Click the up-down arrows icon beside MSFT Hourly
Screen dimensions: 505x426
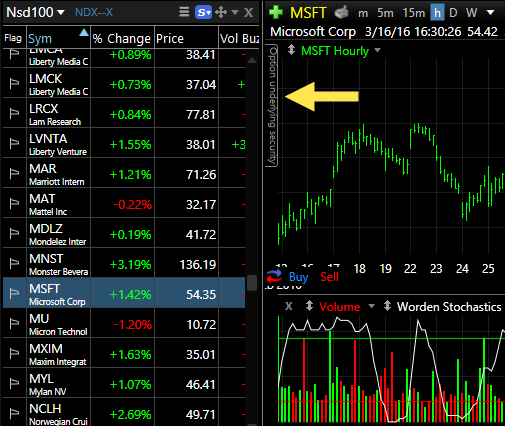(x=291, y=50)
